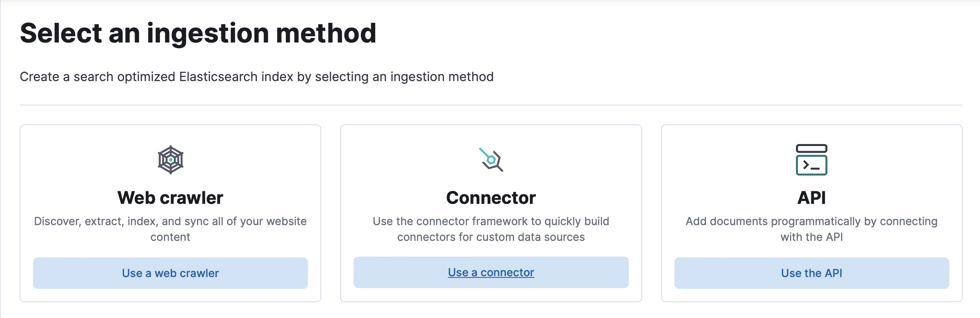Click Use a web crawler
The height and width of the screenshot is (318, 980).
170,273
